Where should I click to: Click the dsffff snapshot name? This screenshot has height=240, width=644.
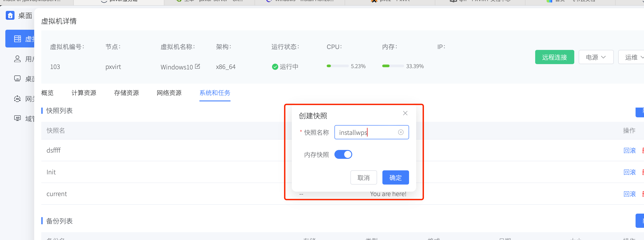click(x=54, y=150)
